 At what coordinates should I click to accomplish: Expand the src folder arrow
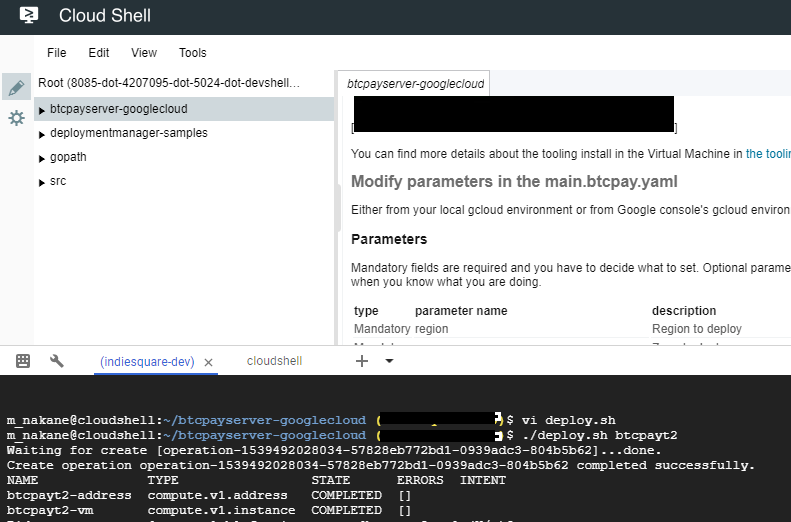coord(42,183)
